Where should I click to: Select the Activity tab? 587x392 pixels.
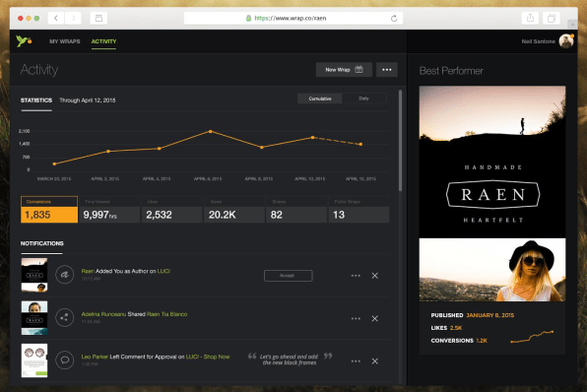click(103, 41)
